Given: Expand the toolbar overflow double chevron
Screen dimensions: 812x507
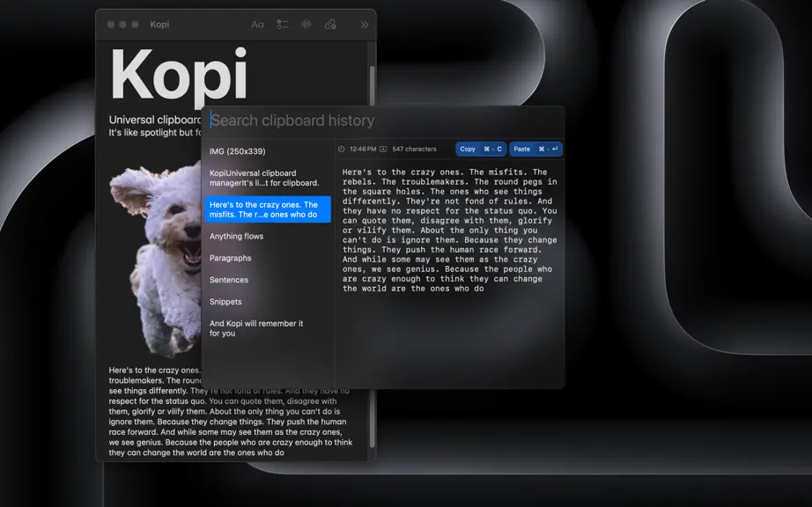Looking at the screenshot, I should click(x=365, y=25).
